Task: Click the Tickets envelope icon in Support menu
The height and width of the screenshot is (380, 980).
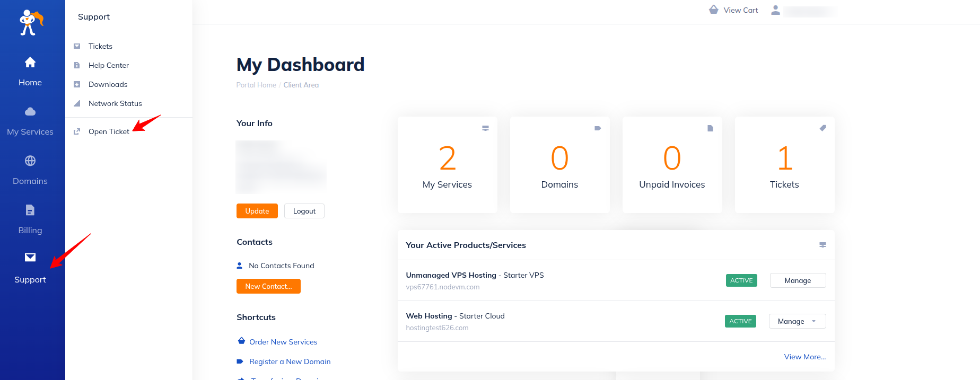Action: click(x=77, y=46)
